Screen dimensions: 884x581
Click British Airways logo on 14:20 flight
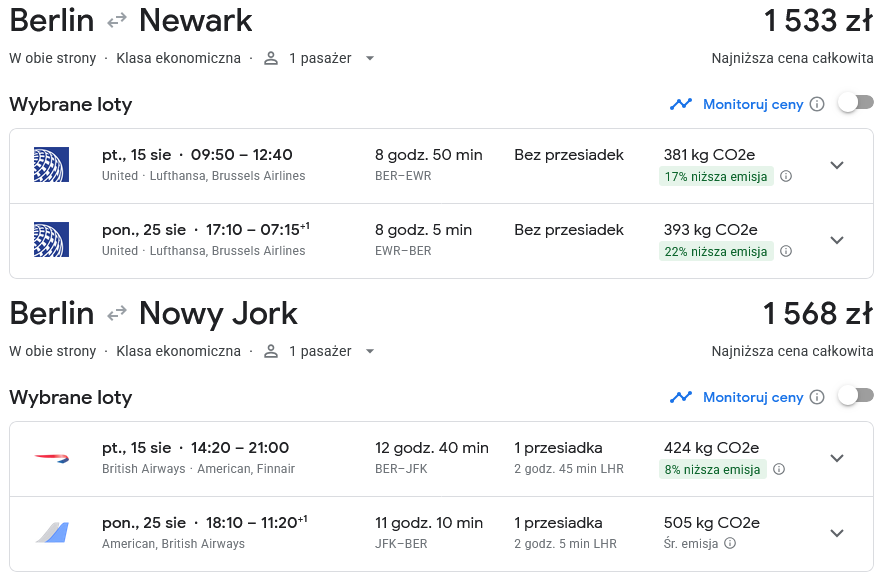coord(51,458)
